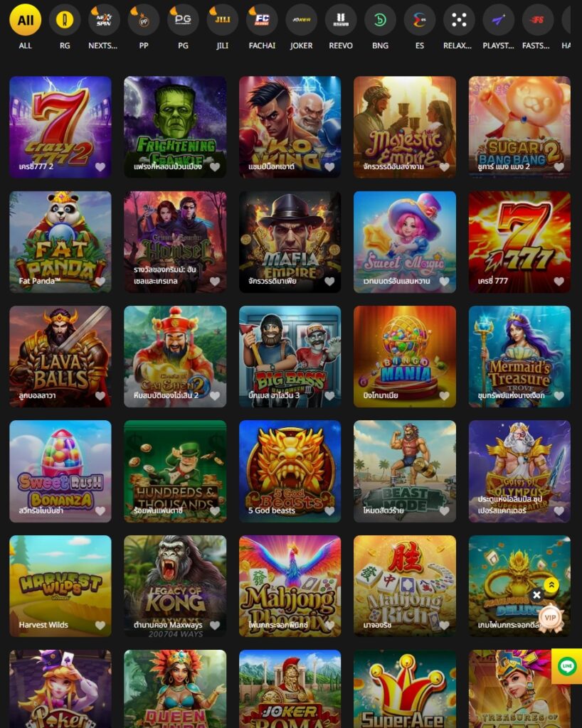Open Mahjong Phoenix game
Image resolution: width=582 pixels, height=728 pixels.
pos(290,586)
